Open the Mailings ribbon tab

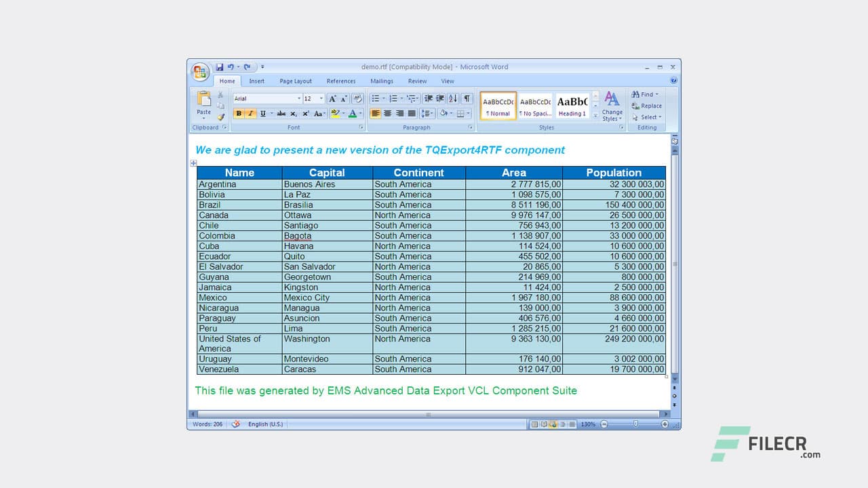[382, 81]
